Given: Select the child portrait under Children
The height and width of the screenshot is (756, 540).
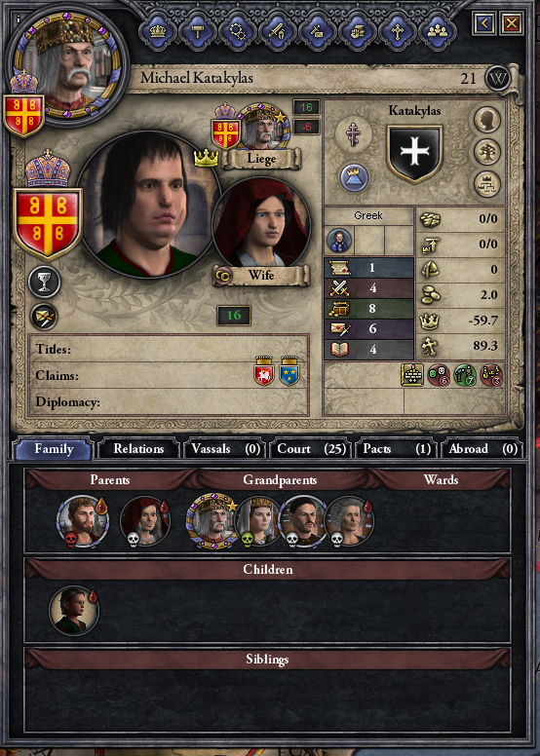Looking at the screenshot, I should click(x=74, y=610).
